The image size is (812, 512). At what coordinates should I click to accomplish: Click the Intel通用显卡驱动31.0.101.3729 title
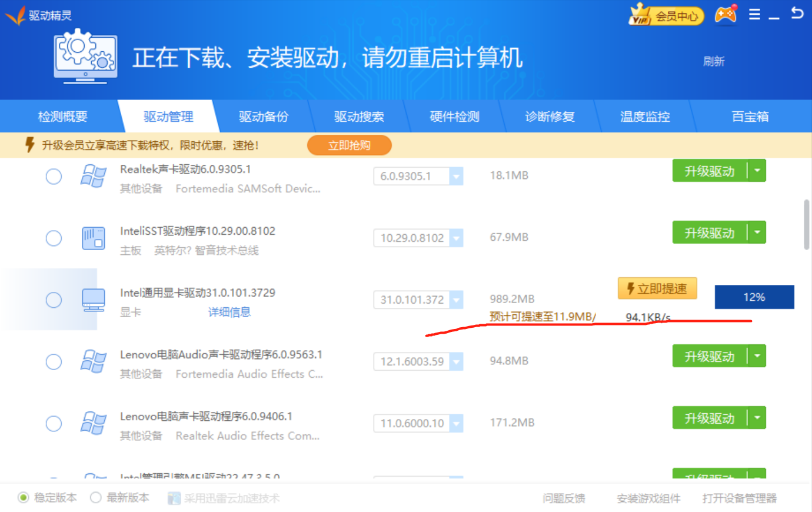[198, 292]
